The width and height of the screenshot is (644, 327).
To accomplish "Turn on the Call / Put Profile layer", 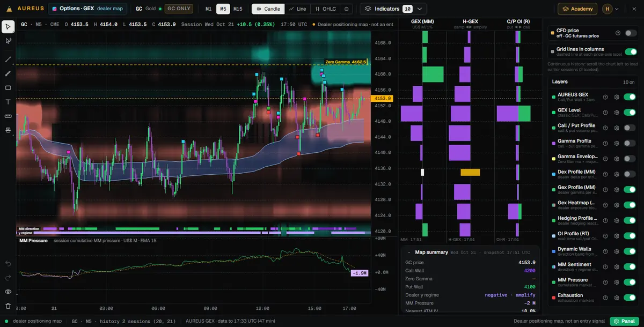I will [630, 128].
